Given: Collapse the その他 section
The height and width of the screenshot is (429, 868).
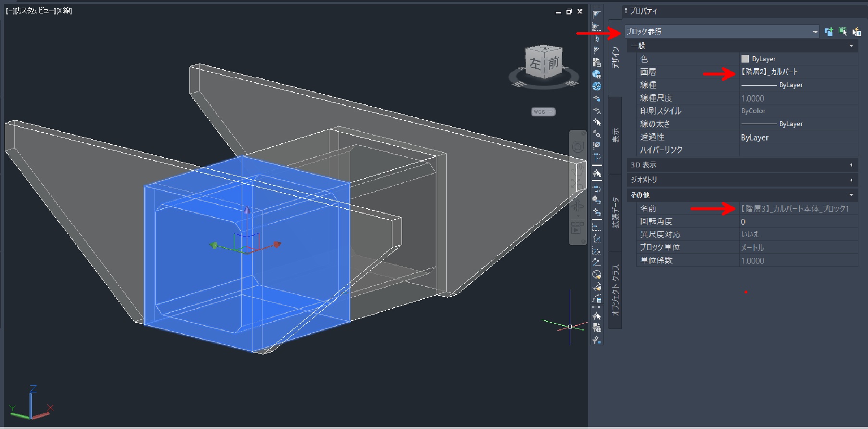Looking at the screenshot, I should (851, 195).
